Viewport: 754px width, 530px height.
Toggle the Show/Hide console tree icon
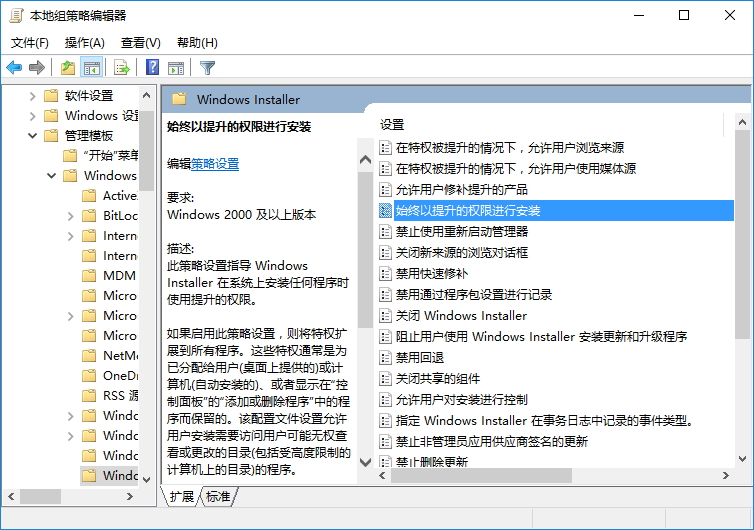[x=91, y=67]
